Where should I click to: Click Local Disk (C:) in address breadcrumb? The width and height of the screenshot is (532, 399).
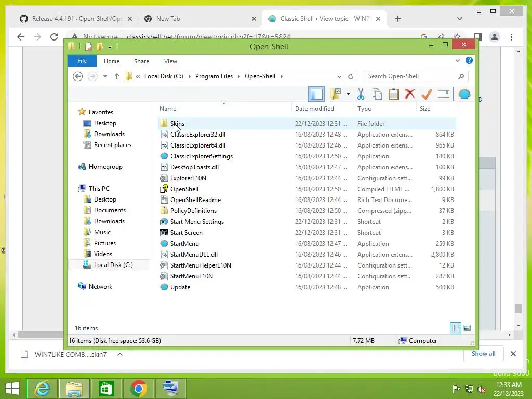tap(164, 76)
